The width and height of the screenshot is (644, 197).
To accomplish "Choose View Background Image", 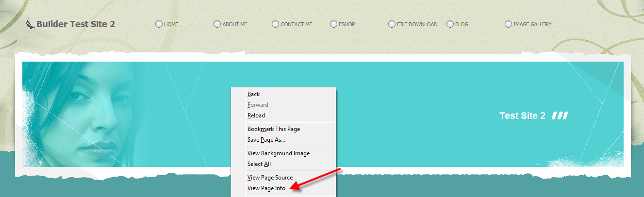I will (x=279, y=153).
